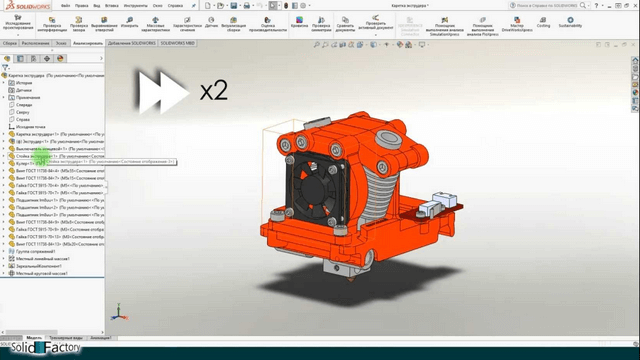Select Исходная точка in the tree

31,127
